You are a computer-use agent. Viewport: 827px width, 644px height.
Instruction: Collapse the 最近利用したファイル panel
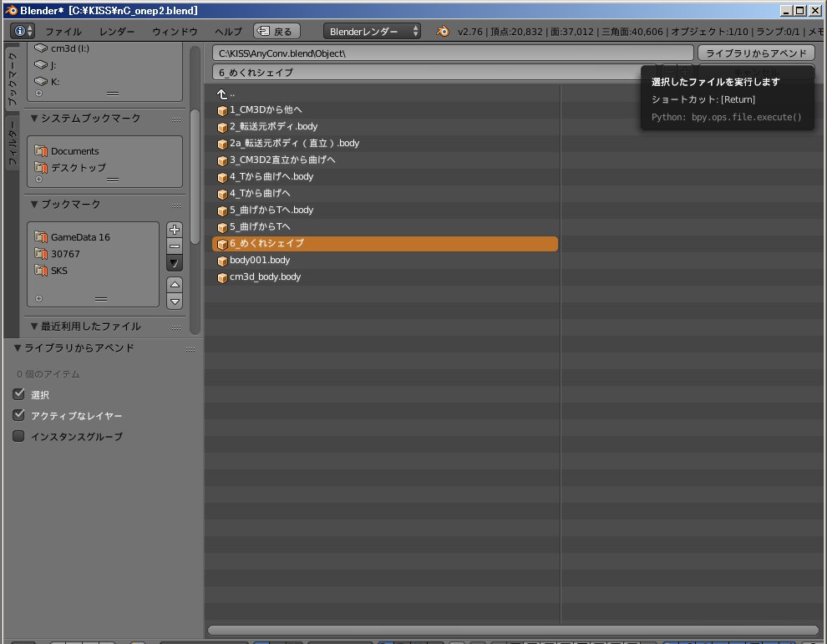(34, 327)
